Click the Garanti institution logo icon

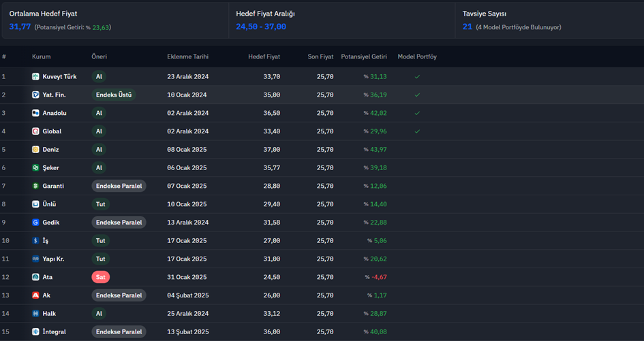pos(35,186)
